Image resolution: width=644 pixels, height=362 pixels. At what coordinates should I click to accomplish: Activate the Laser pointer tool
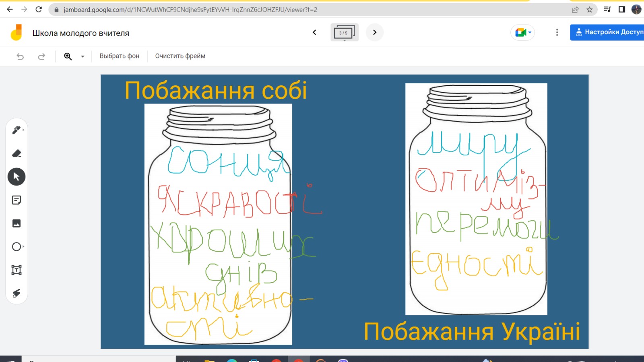pyautogui.click(x=17, y=293)
